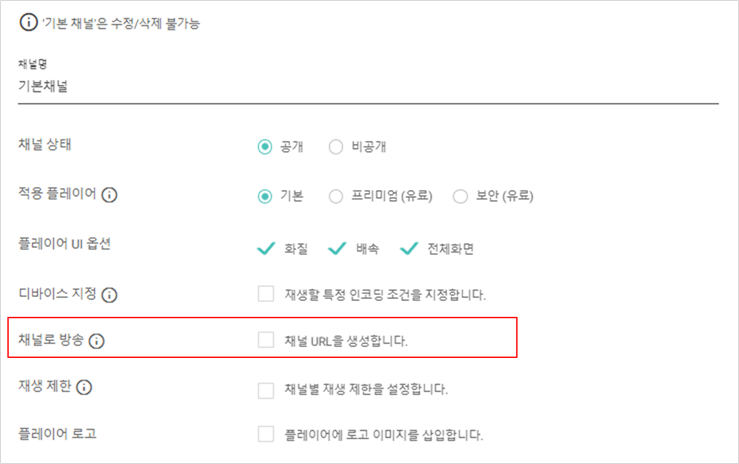Click the 채널 URL을 생성합니다 label text
Screen dimensions: 739x464
(346, 341)
